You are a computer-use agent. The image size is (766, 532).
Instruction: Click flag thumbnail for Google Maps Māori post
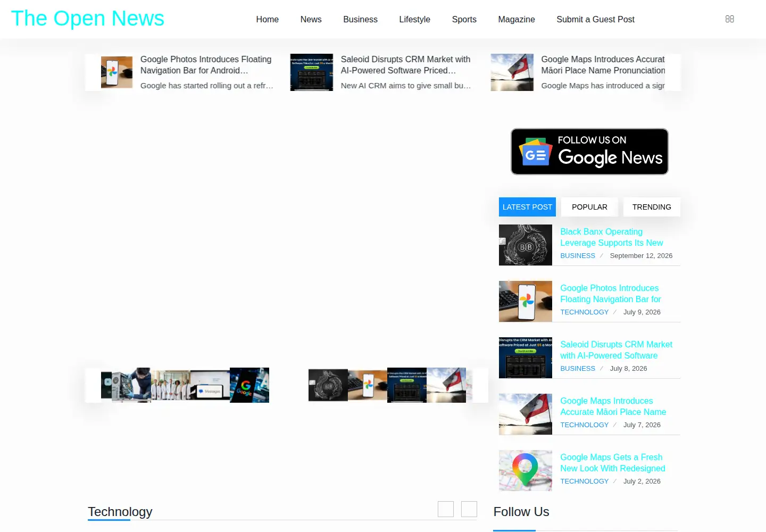526,414
